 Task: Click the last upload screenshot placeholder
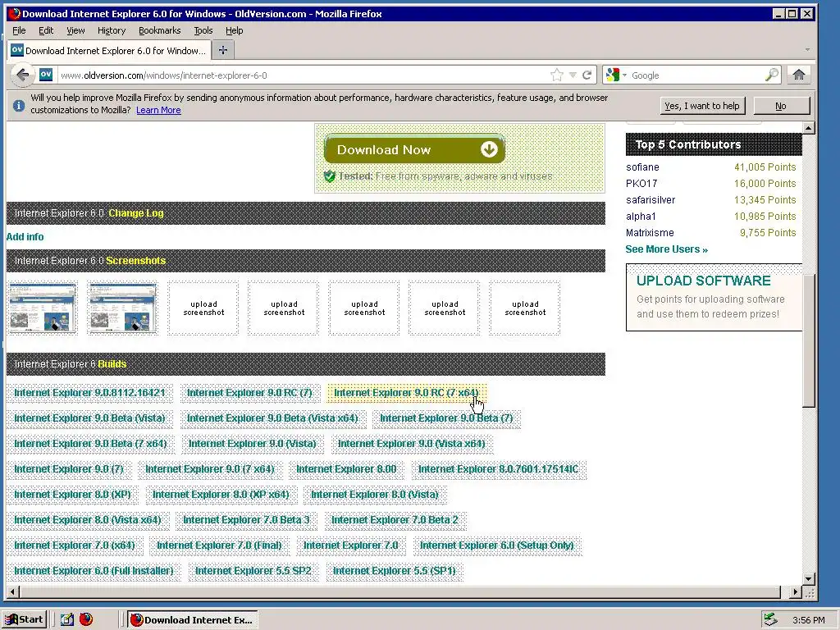click(525, 308)
